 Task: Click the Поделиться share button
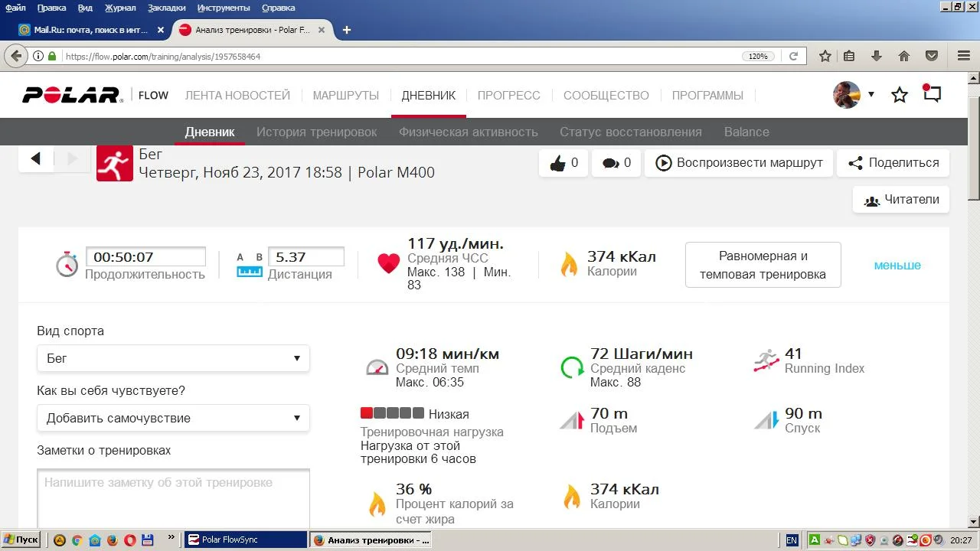[893, 163]
